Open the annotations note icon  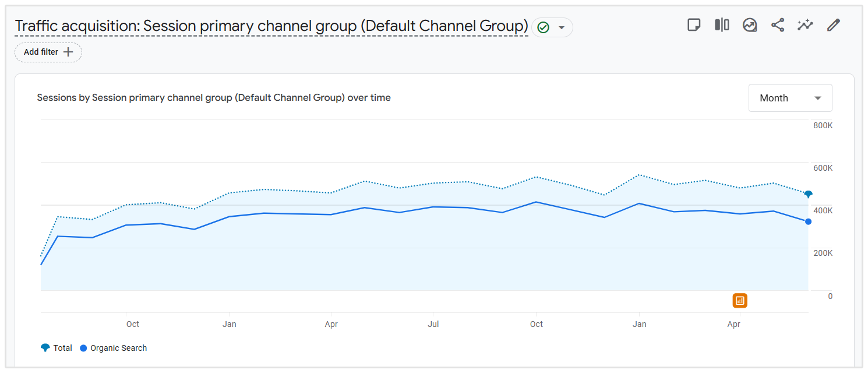tap(693, 25)
